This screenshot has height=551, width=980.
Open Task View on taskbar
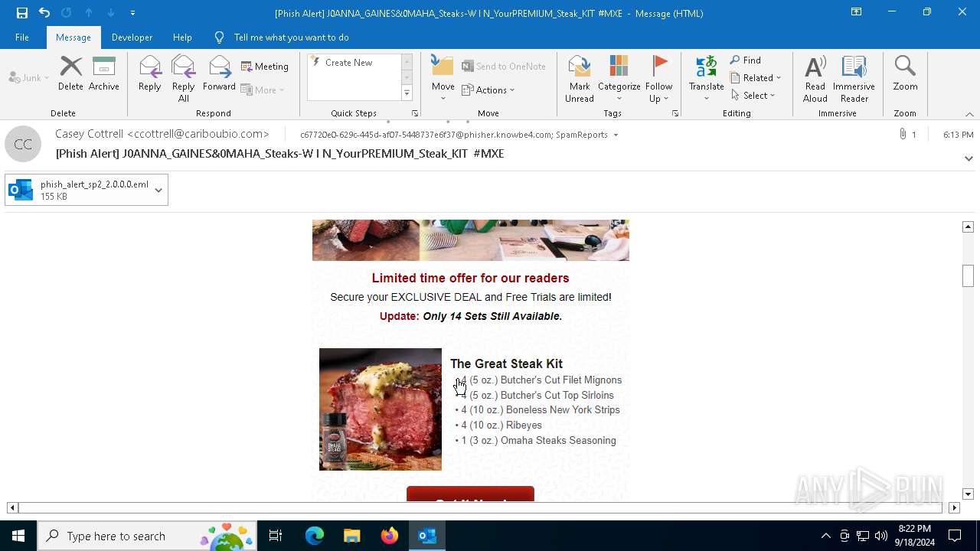276,536
